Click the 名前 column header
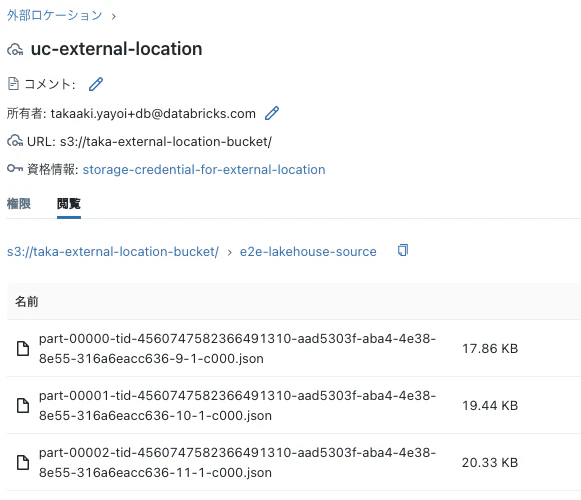 (27, 302)
